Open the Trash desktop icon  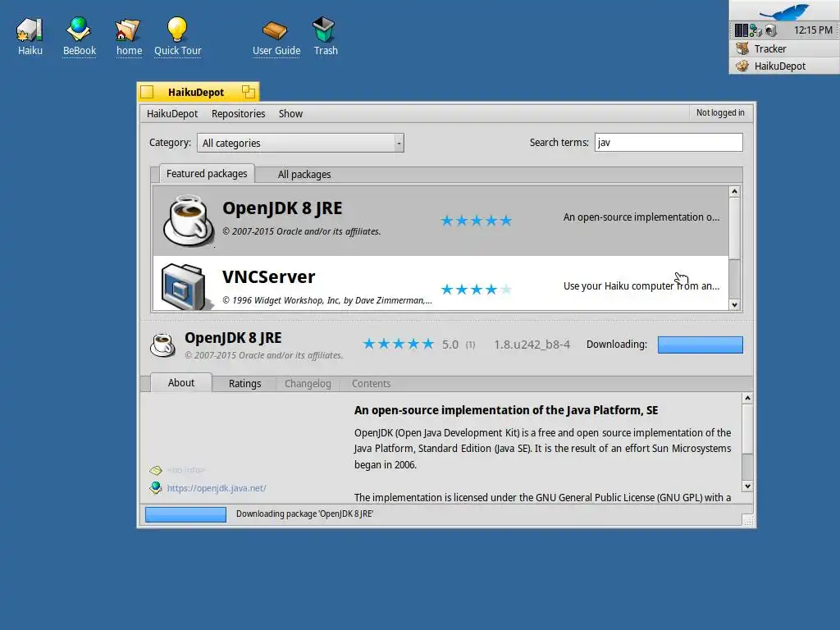coord(323,30)
